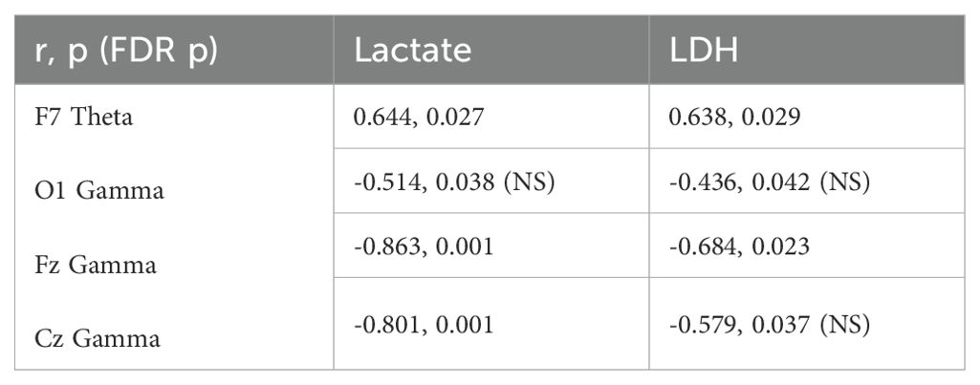Screen dimensions: 980x385
Task: Click the cell showing -0.863, 0.001
Action: [x=424, y=247]
